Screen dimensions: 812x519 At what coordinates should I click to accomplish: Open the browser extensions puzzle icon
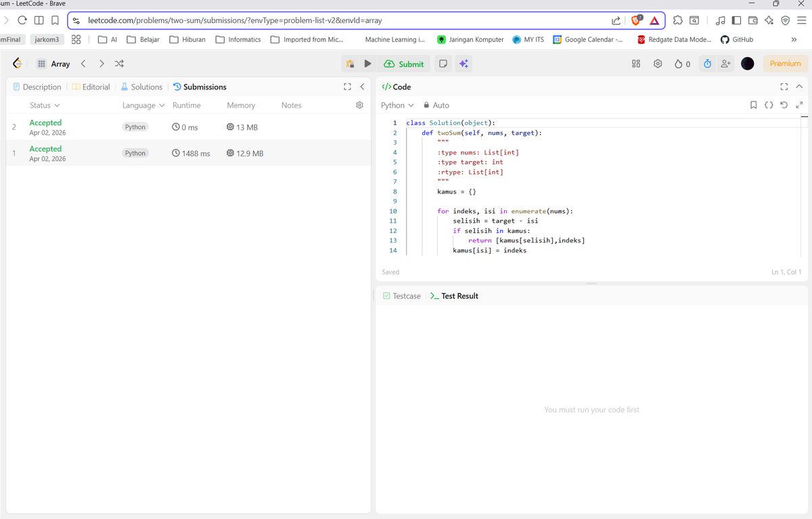pos(677,21)
